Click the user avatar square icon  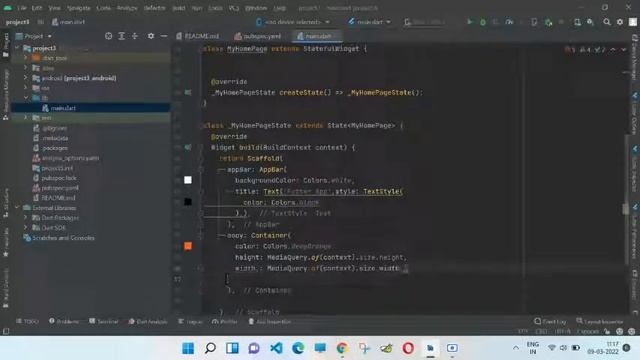[633, 22]
